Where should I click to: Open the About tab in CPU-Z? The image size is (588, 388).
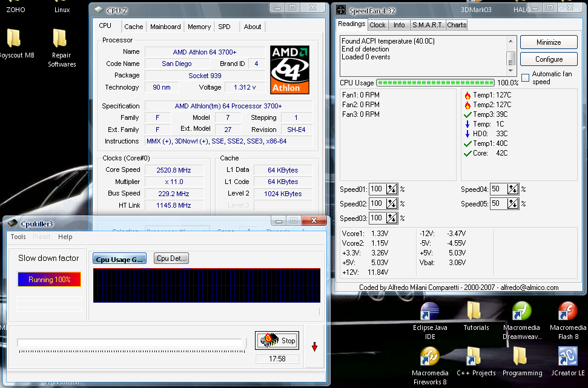point(253,27)
